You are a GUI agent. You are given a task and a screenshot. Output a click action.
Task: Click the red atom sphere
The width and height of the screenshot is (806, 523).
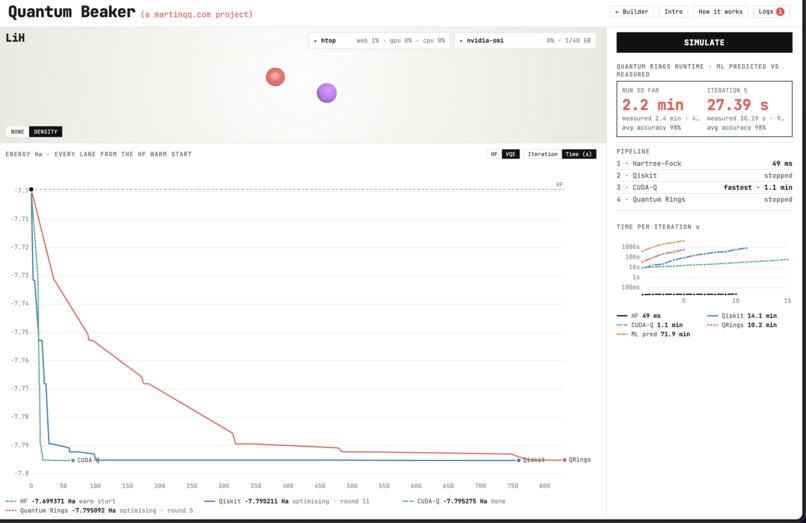(x=275, y=77)
